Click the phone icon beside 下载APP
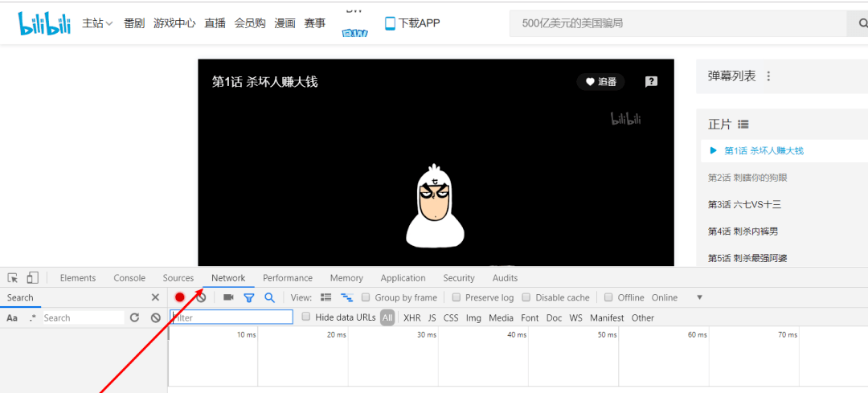The image size is (868, 393). [x=391, y=23]
